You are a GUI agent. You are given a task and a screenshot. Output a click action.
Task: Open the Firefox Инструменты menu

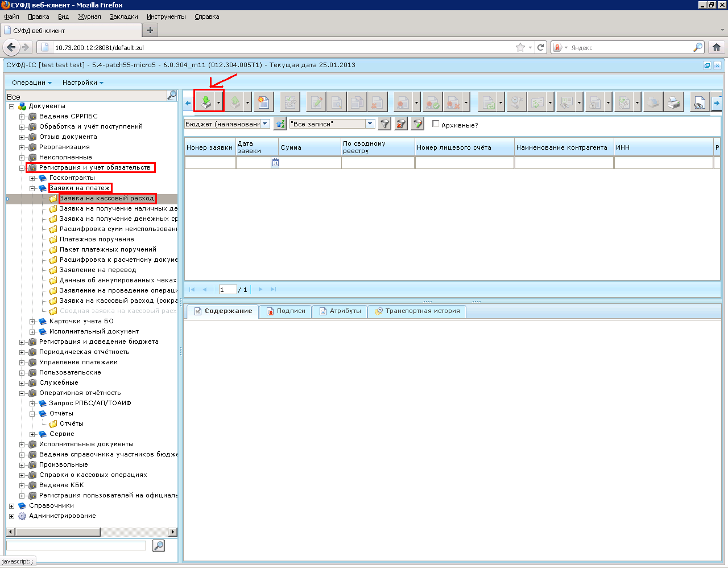click(166, 17)
